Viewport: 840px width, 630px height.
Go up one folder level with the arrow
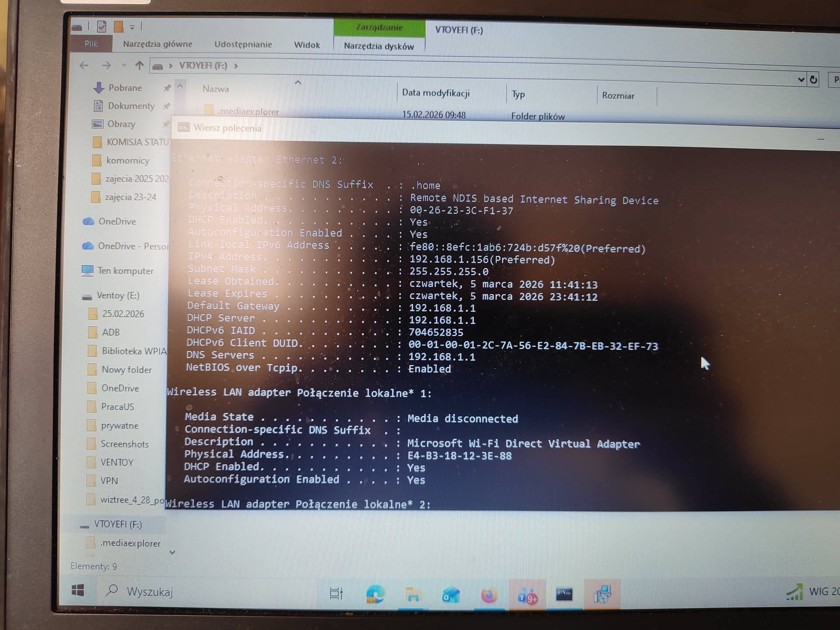139,66
